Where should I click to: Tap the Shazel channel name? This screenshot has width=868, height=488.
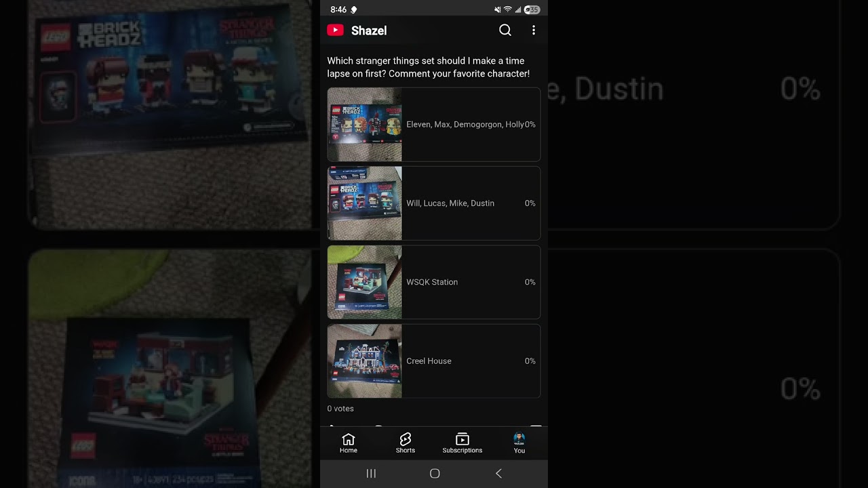coord(369,30)
